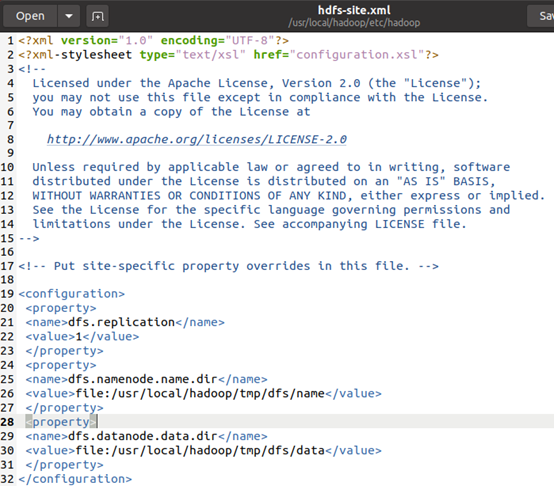Click the 'Unless required by applicable law' line
This screenshot has width=554, height=486.
271,167
